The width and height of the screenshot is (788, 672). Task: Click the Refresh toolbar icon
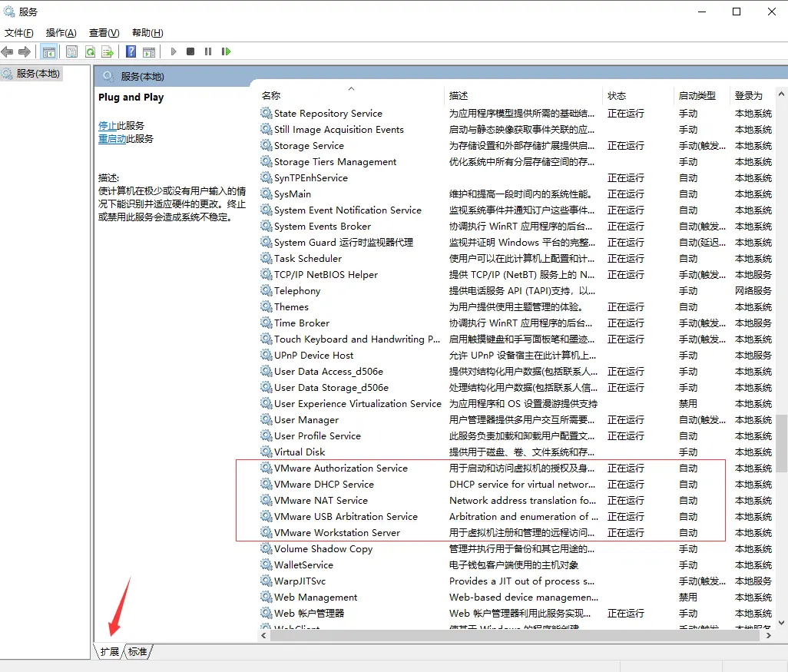pyautogui.click(x=90, y=51)
